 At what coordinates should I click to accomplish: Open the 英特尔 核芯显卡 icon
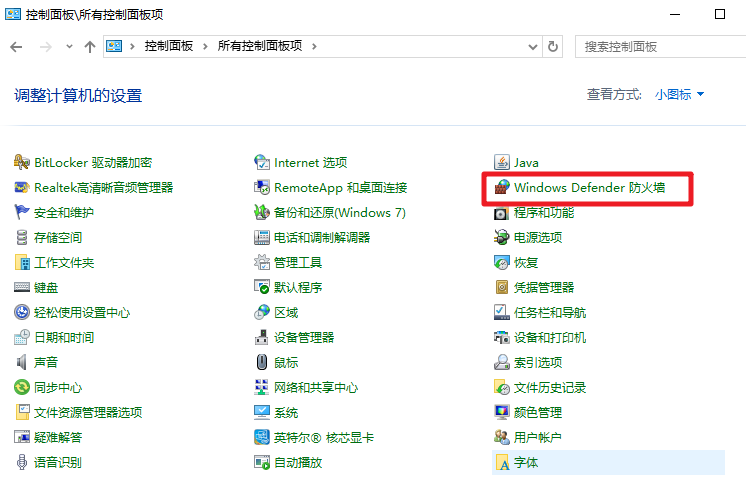[x=262, y=437]
